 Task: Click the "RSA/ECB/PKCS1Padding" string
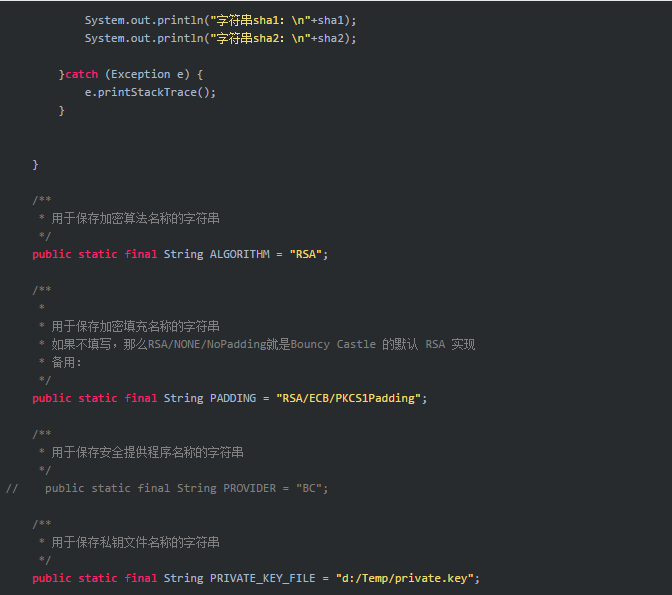coord(348,399)
